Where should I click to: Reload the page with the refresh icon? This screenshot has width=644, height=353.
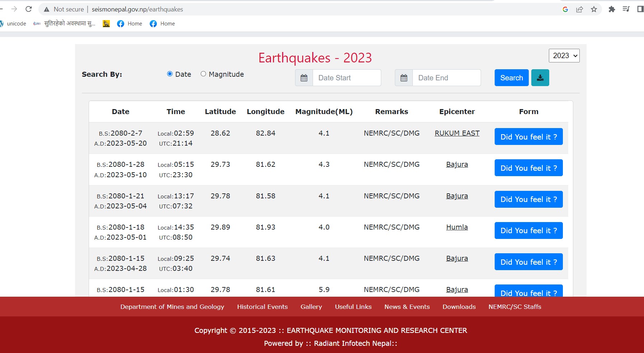29,9
